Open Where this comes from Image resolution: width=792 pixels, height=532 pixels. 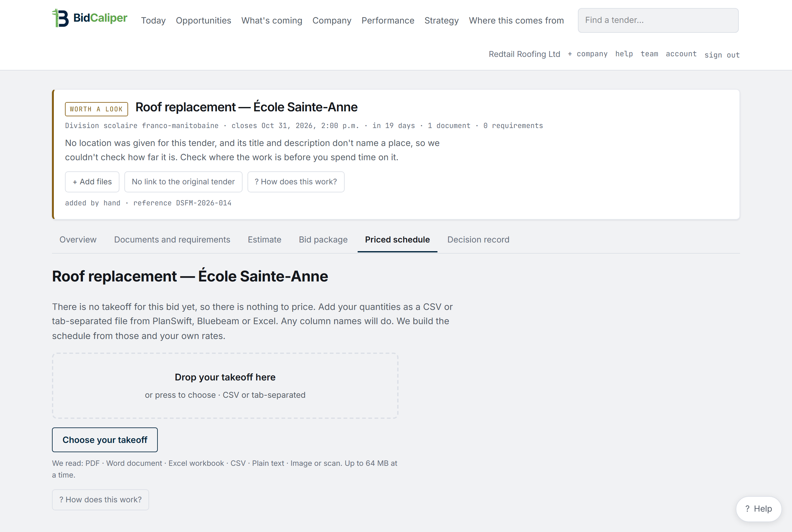pos(516,20)
